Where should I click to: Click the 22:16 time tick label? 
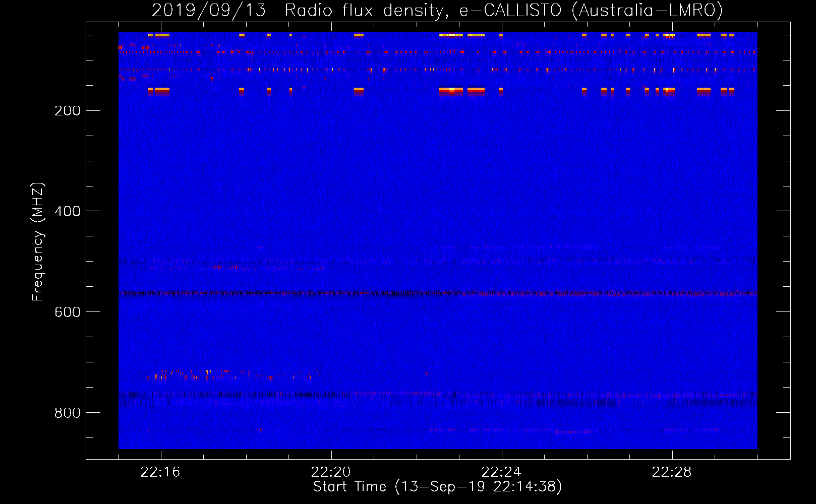[x=160, y=472]
